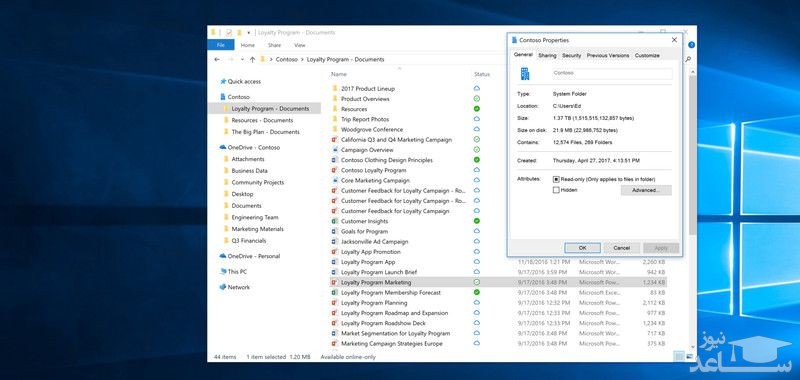The image size is (800, 380).
Task: Open the Share ribbon tab
Action: pos(274,45)
